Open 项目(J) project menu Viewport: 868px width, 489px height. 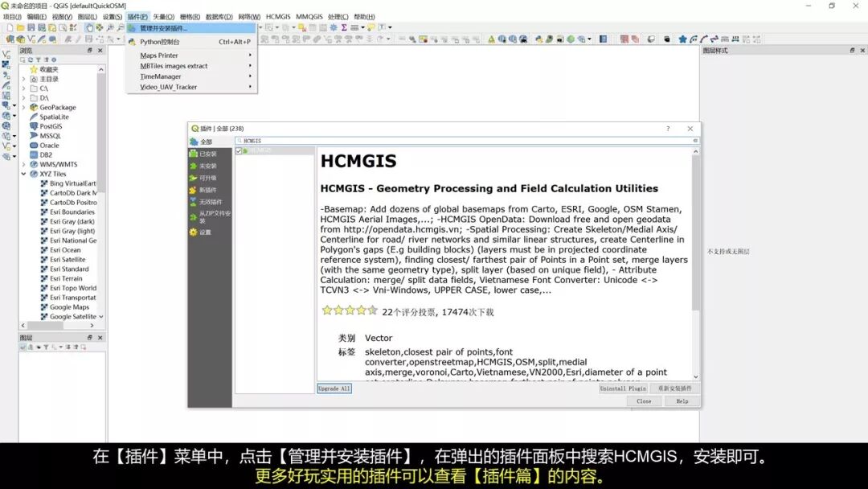tap(12, 17)
